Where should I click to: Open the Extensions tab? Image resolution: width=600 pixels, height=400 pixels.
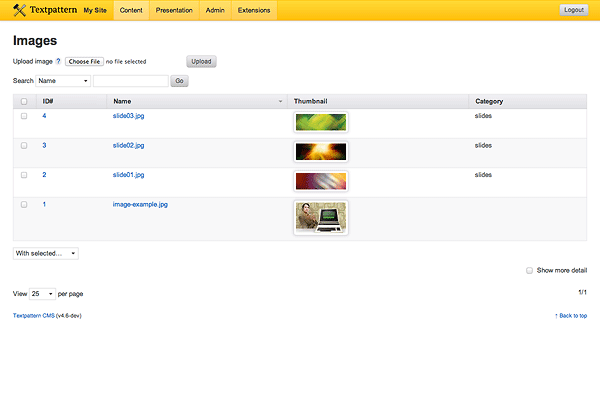pos(253,10)
